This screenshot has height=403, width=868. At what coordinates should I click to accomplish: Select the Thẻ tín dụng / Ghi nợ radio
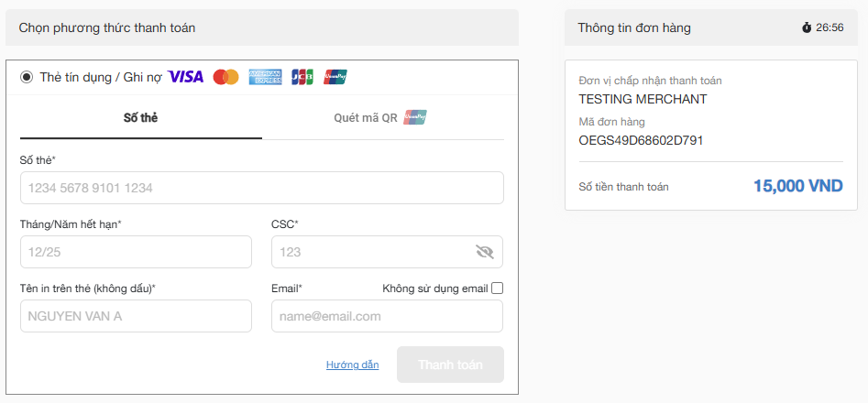(27, 77)
